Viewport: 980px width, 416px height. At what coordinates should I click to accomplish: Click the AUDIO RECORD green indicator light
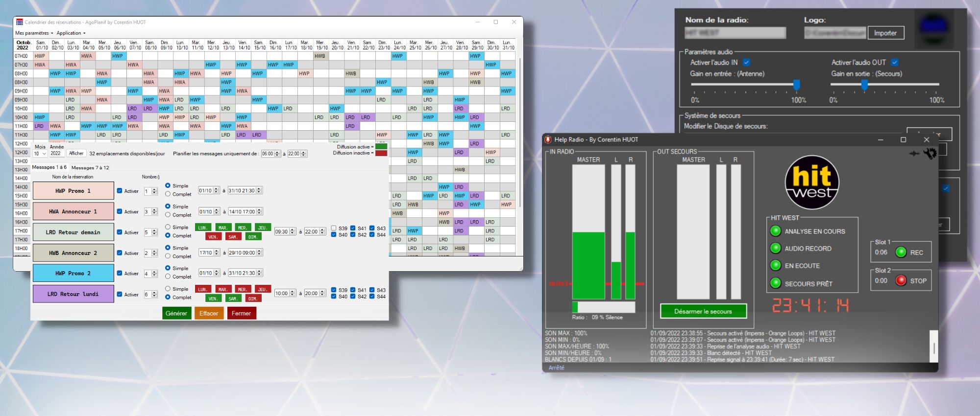(776, 248)
